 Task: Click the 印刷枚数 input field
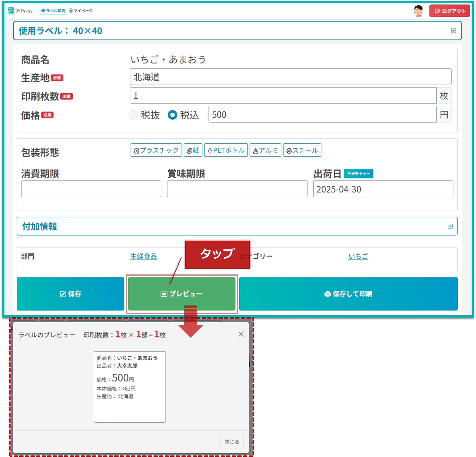tap(283, 96)
